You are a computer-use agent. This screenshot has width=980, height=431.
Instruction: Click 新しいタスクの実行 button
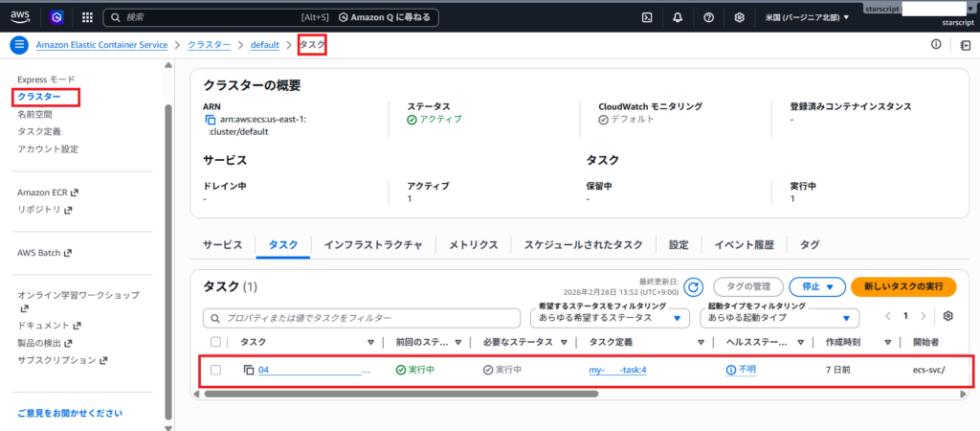point(902,286)
